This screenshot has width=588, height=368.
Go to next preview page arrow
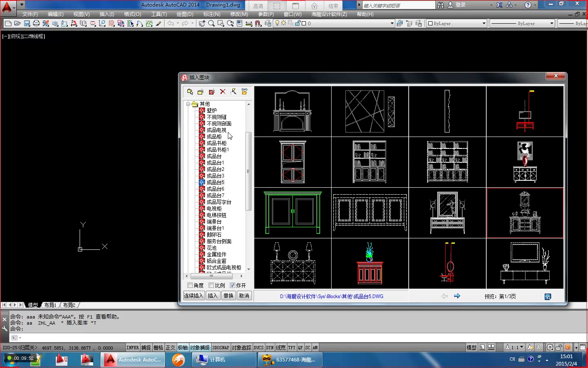(457, 296)
